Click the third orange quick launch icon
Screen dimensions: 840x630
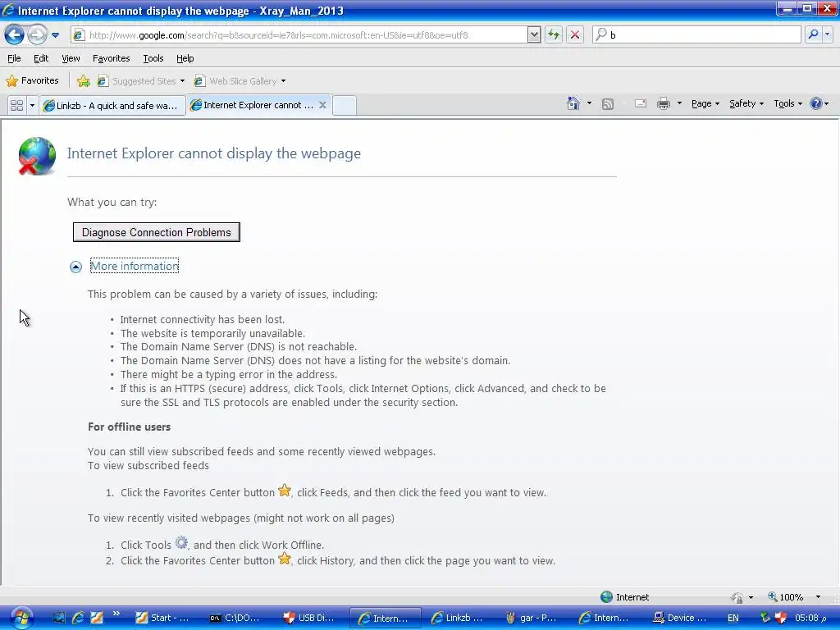(x=97, y=618)
